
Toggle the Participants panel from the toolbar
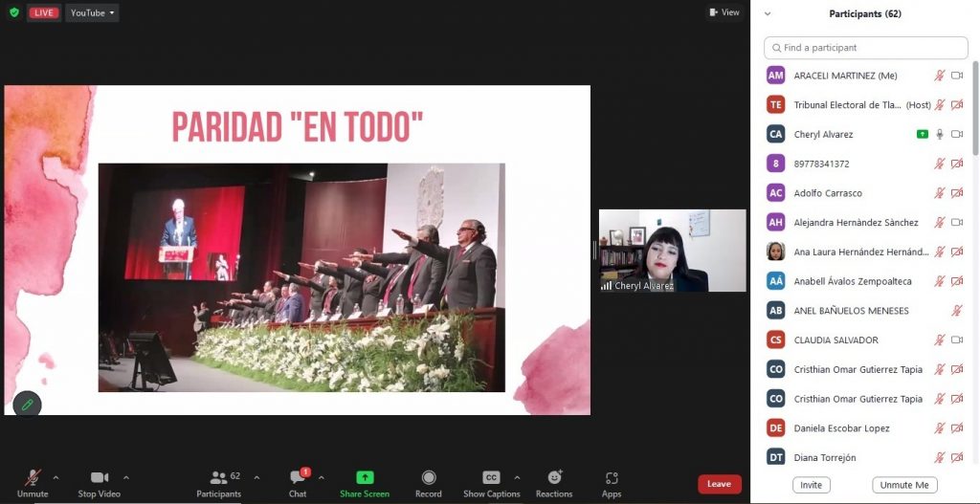219,477
